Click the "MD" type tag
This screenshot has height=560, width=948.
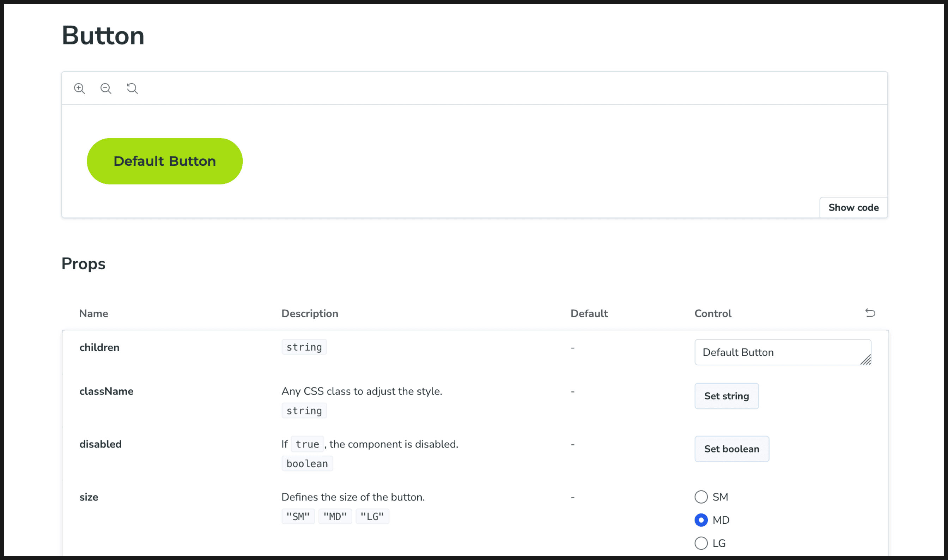[335, 516]
